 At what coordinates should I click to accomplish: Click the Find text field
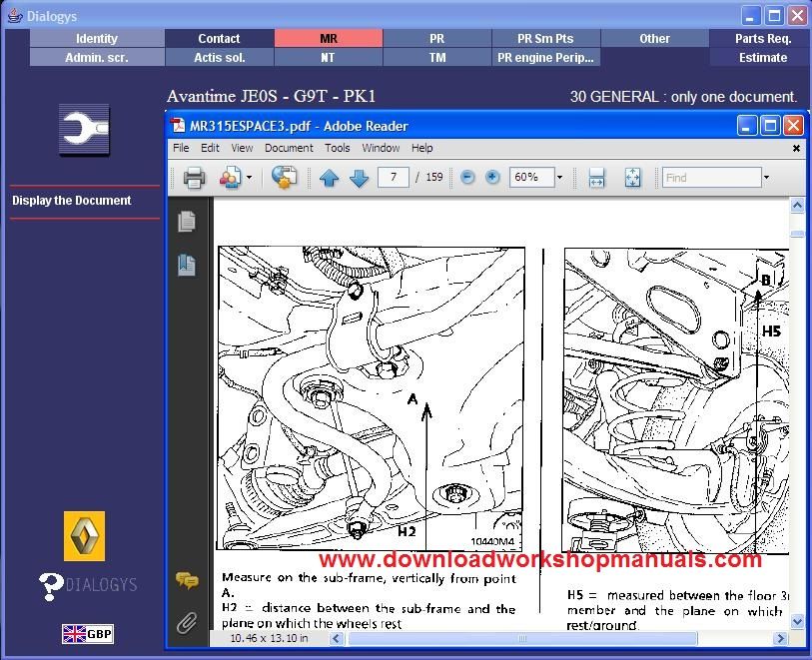tap(711, 178)
